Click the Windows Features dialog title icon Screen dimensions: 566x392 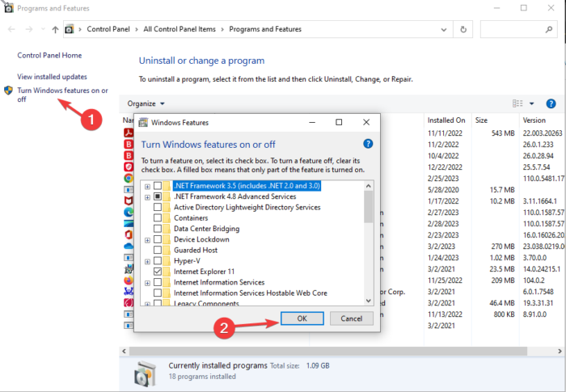coord(143,122)
